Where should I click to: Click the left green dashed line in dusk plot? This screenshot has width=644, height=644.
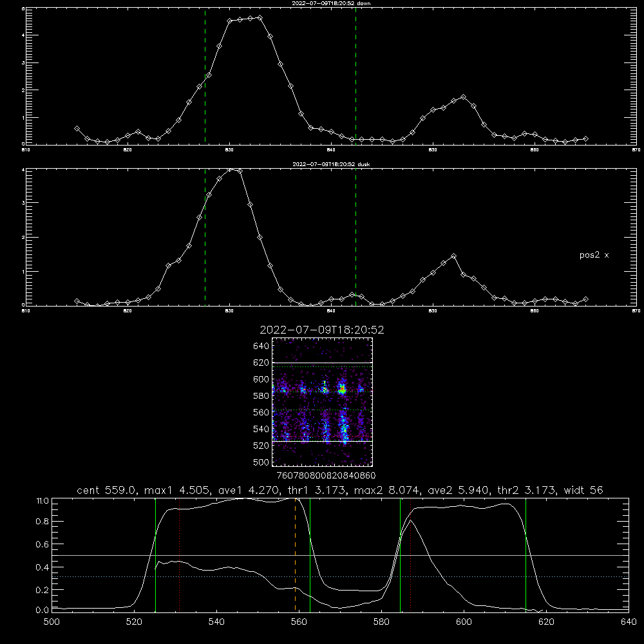pyautogui.click(x=205, y=237)
